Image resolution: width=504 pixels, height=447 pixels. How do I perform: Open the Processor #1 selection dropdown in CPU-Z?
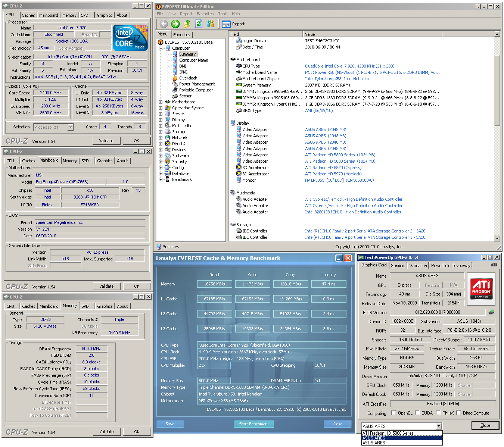click(x=70, y=127)
